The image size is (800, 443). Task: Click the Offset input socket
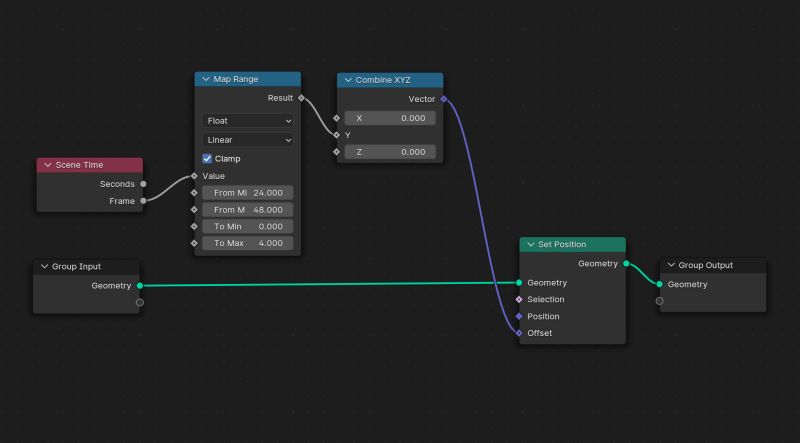point(519,333)
